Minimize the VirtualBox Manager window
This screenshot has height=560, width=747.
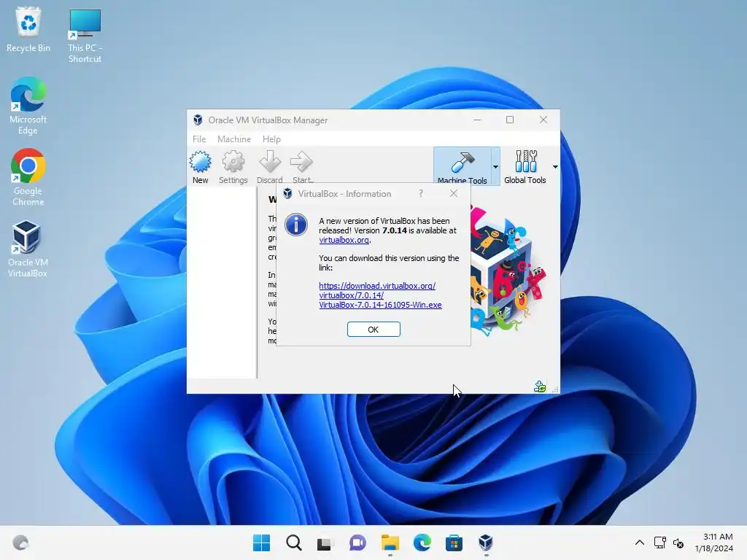(x=477, y=120)
